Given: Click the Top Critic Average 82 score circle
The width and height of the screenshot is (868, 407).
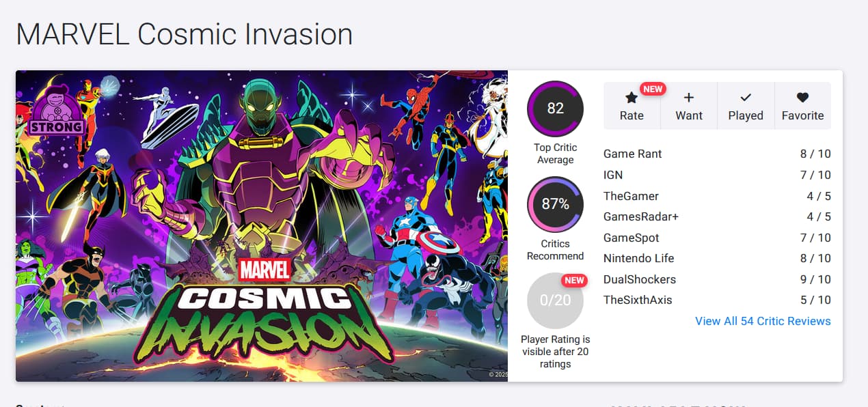Looking at the screenshot, I should point(555,109).
